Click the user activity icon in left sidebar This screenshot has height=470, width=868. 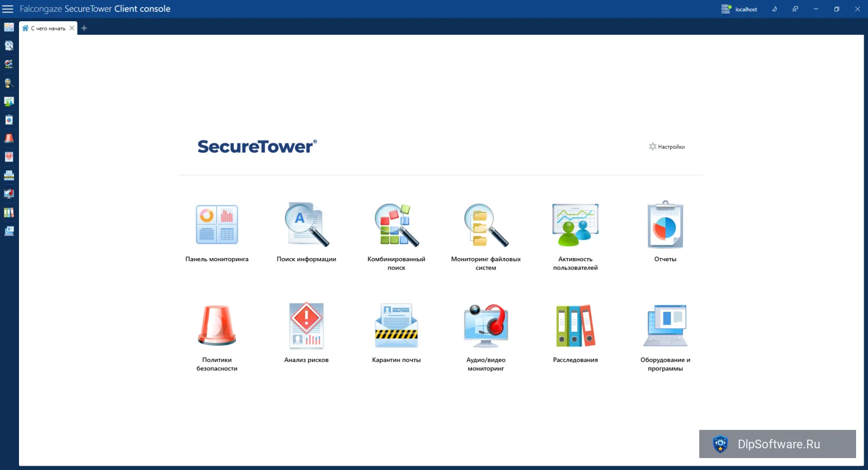9,101
